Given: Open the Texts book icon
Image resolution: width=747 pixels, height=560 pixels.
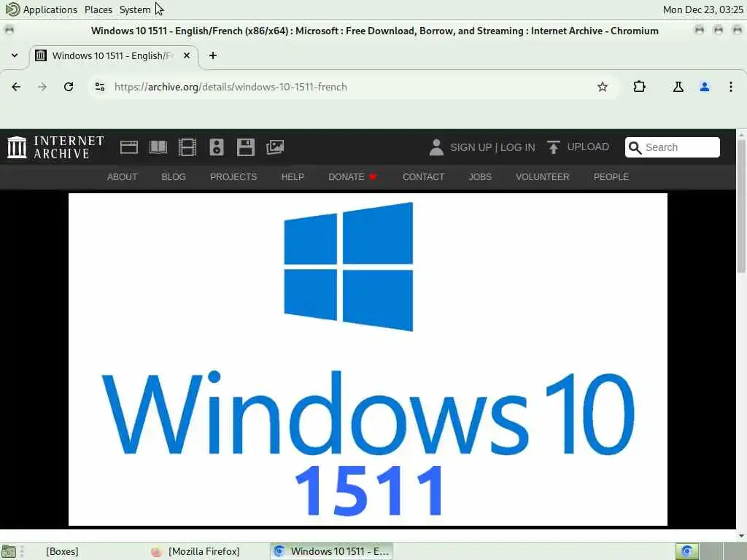Looking at the screenshot, I should (x=158, y=147).
